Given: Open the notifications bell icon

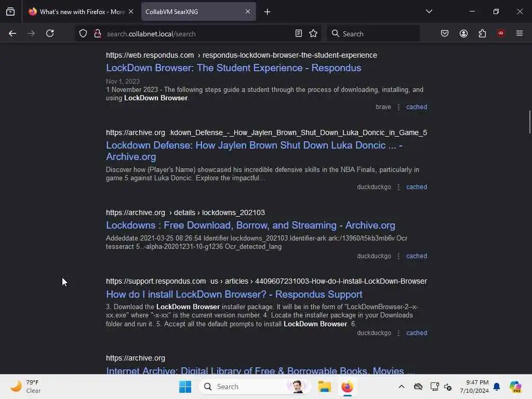Looking at the screenshot, I should (x=497, y=387).
